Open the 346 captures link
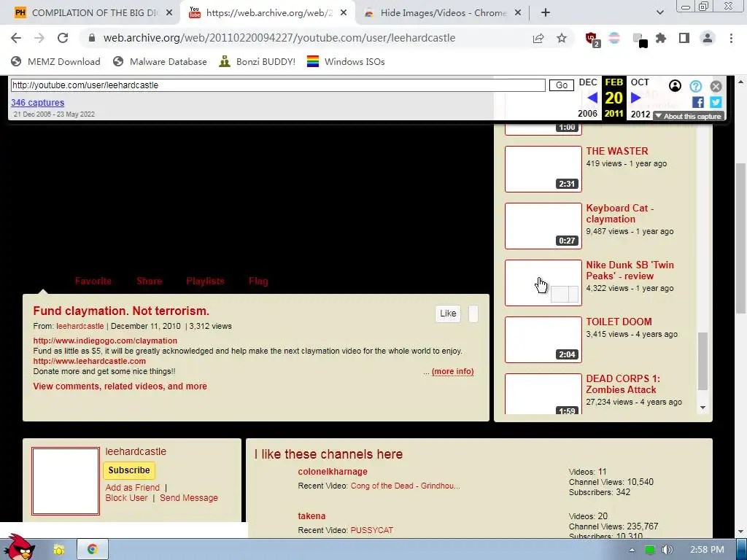Viewport: 747px width, 560px height. point(38,102)
